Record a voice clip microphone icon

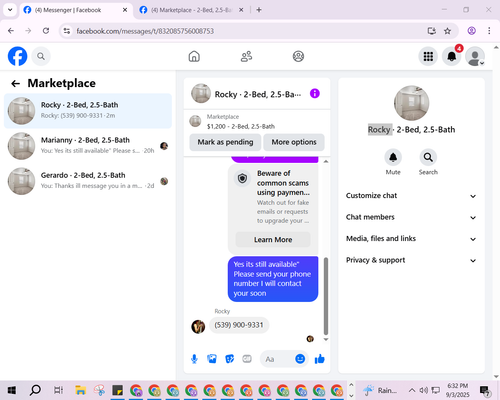[194, 359]
